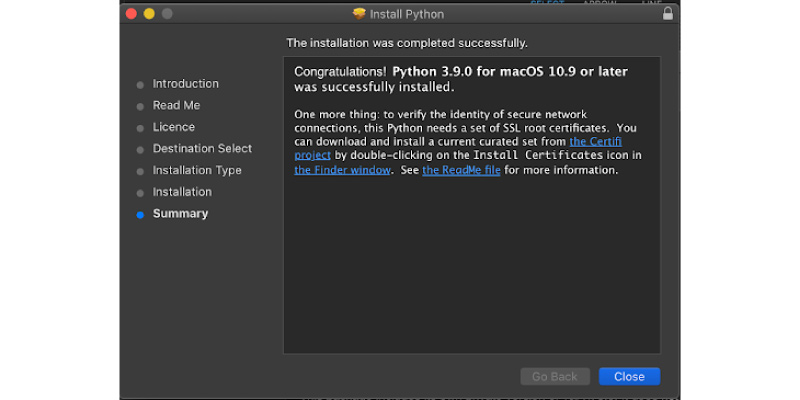Image resolution: width=800 pixels, height=400 pixels.
Task: Click the lock icon in title bar
Action: [x=667, y=14]
